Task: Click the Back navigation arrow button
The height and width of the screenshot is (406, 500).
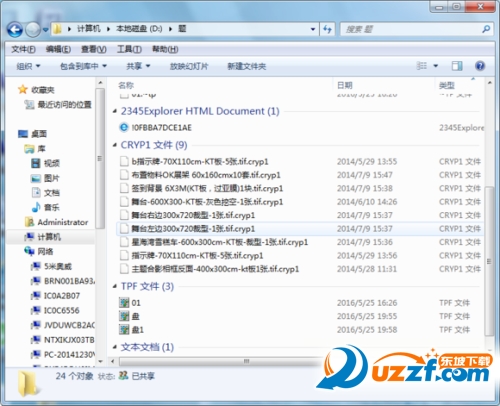Action: coord(15,30)
